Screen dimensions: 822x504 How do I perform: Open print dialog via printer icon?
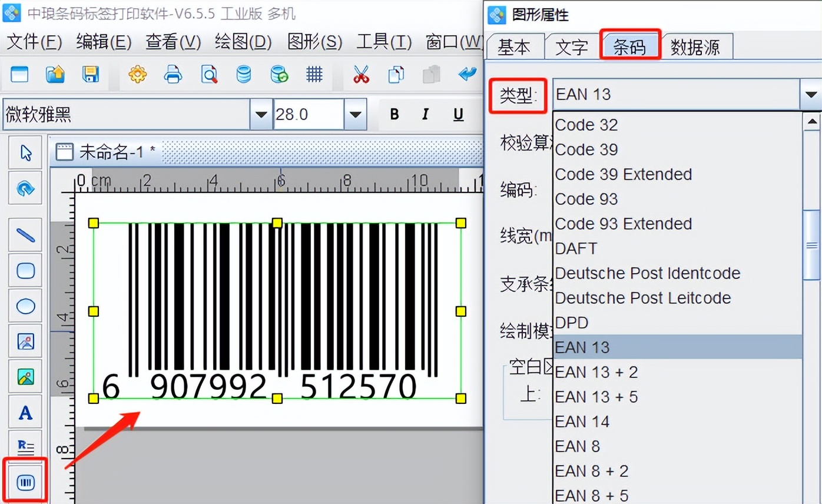[173, 74]
